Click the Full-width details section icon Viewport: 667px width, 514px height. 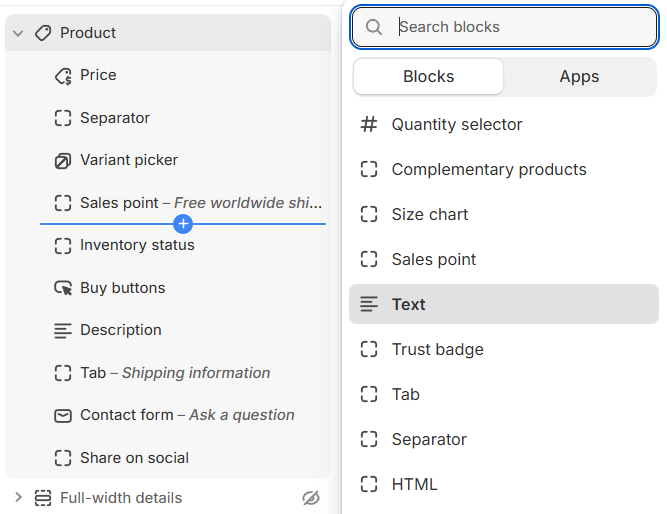[x=43, y=498]
